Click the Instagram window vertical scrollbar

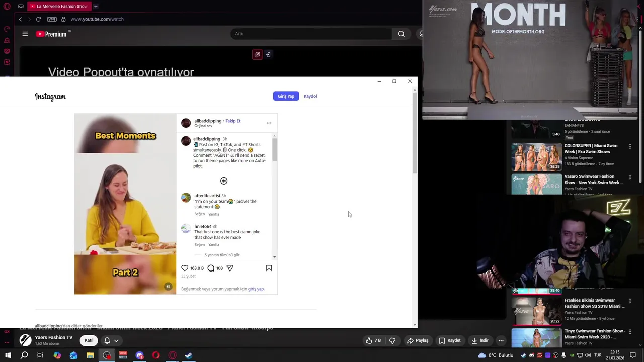[415, 133]
